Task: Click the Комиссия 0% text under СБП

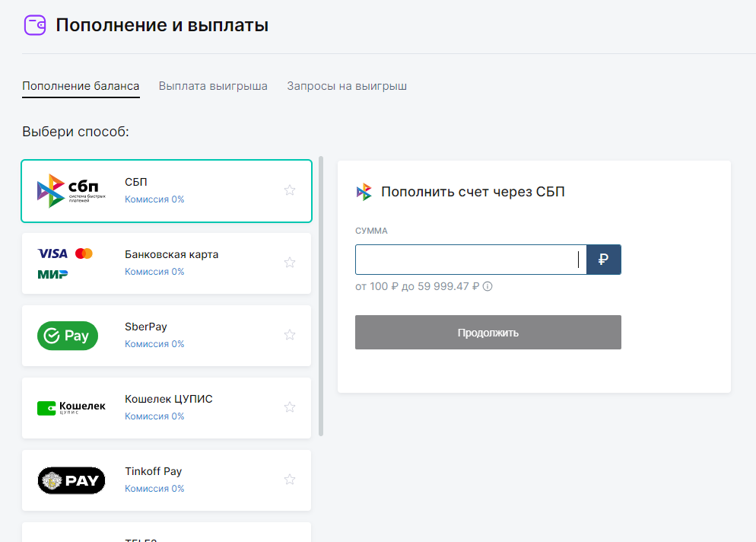Action: 154,199
